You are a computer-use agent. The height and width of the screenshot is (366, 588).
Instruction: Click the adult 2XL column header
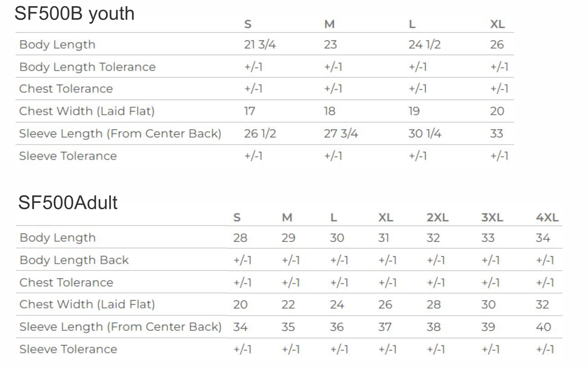tap(438, 217)
